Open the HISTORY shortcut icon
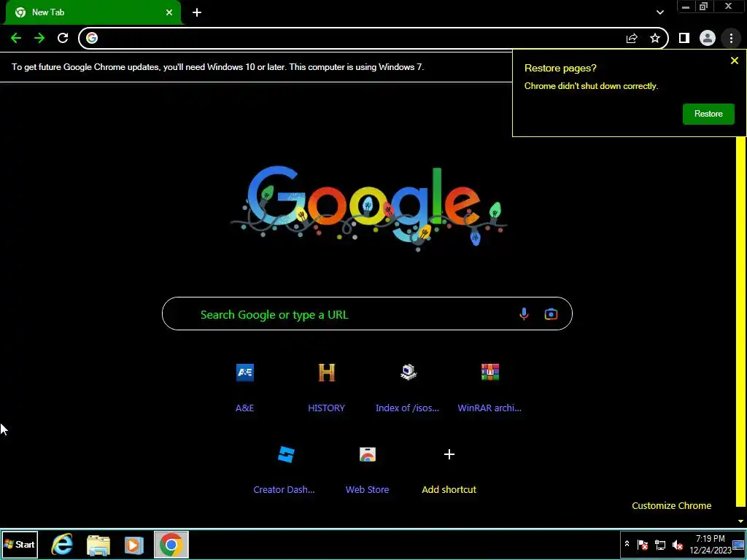 (x=326, y=373)
